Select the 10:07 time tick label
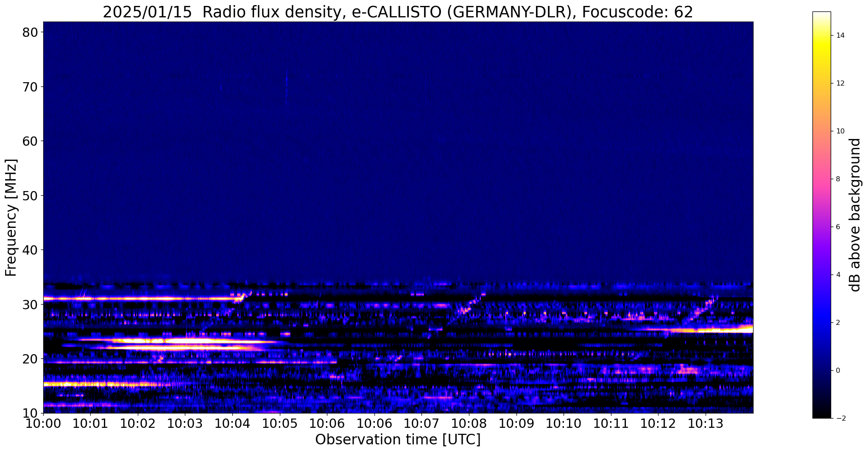The height and width of the screenshot is (452, 868). click(x=421, y=424)
